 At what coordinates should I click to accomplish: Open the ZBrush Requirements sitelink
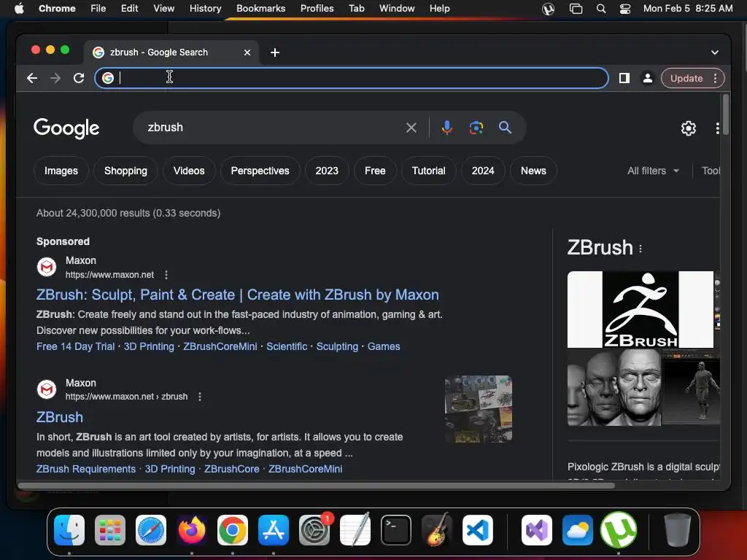click(86, 469)
